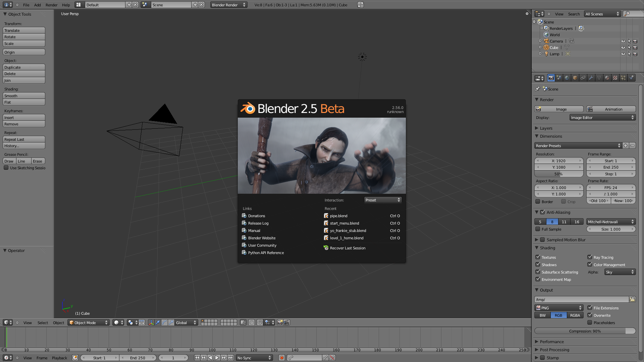Open the Object Data tab (triangle mesh icon)

pyautogui.click(x=599, y=78)
